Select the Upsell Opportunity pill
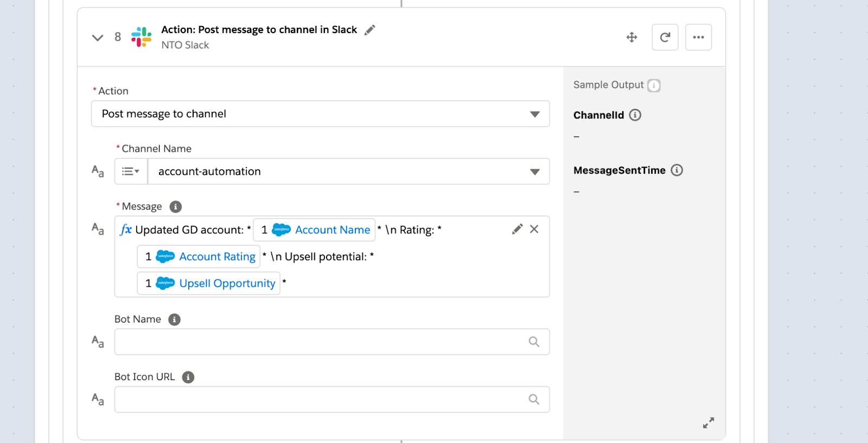Screen dimensions: 868x443 click(x=208, y=283)
